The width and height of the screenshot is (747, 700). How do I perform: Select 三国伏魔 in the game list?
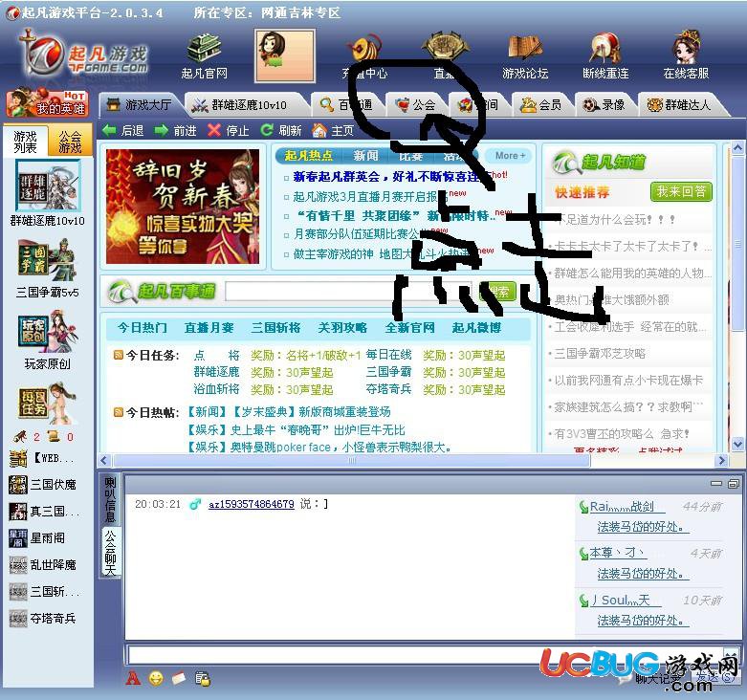pos(43,485)
